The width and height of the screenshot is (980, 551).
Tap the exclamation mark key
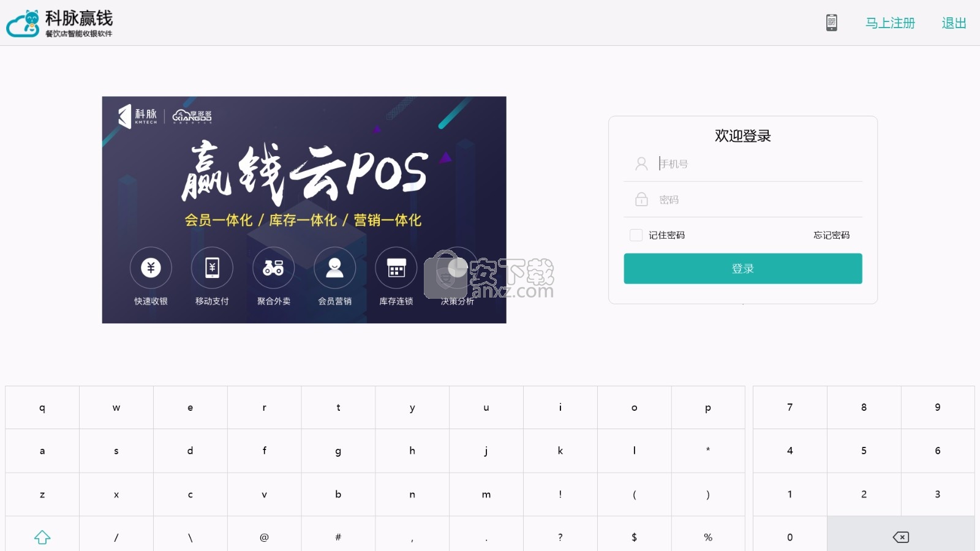[560, 494]
